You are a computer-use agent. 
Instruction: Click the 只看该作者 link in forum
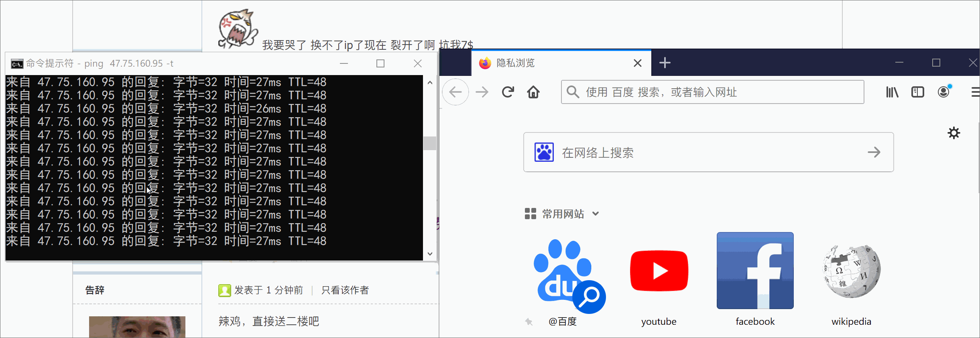point(345,290)
